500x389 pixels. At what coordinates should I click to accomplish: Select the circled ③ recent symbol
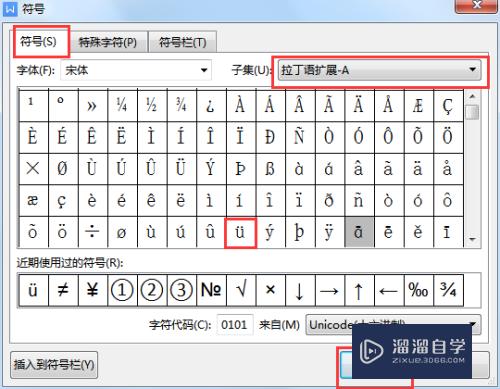pos(182,290)
